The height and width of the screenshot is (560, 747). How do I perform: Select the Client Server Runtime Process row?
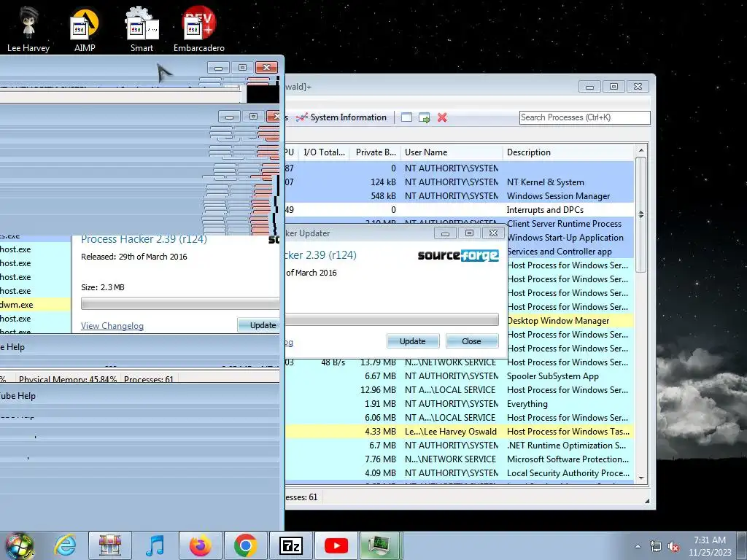pos(570,224)
